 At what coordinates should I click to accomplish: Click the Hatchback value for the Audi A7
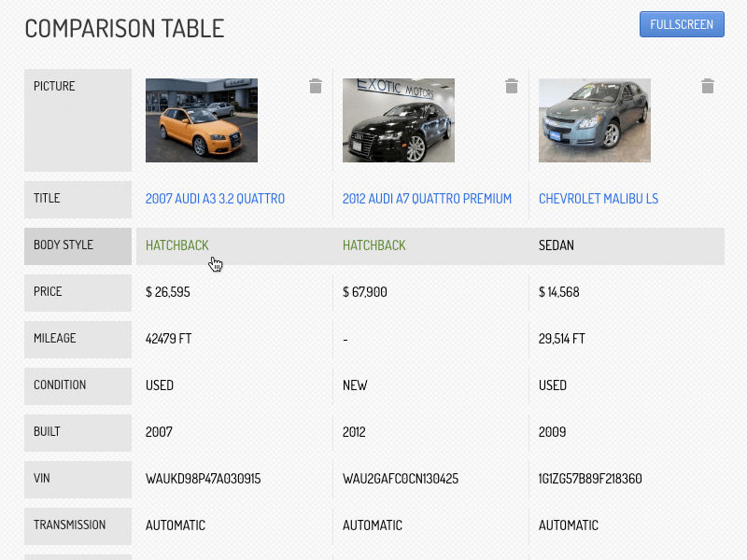click(374, 245)
